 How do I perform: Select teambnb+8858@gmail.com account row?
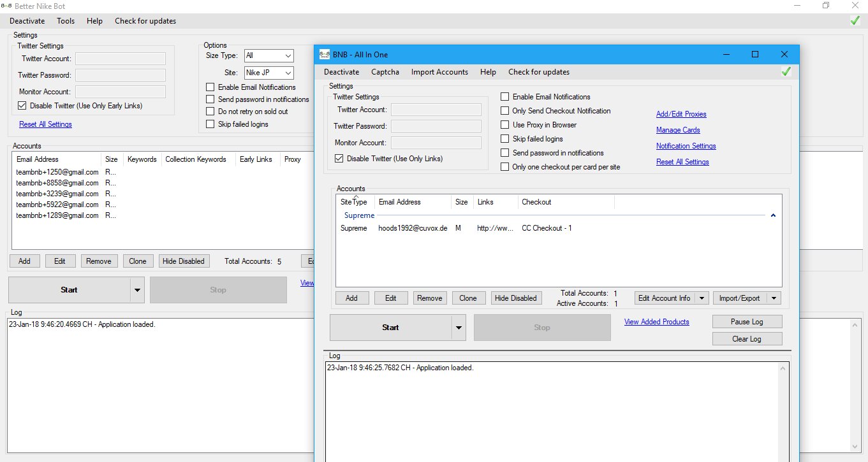tap(163, 183)
